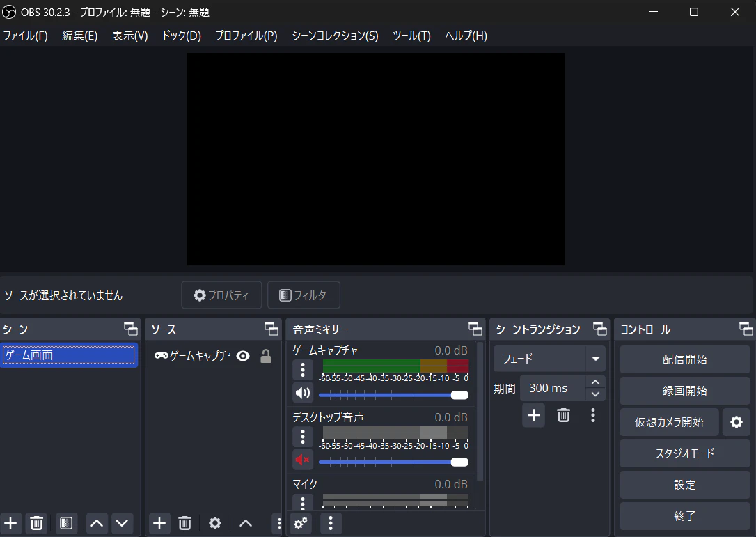Move scene down with arrow in シーン dock
The height and width of the screenshot is (537, 756).
tap(122, 524)
